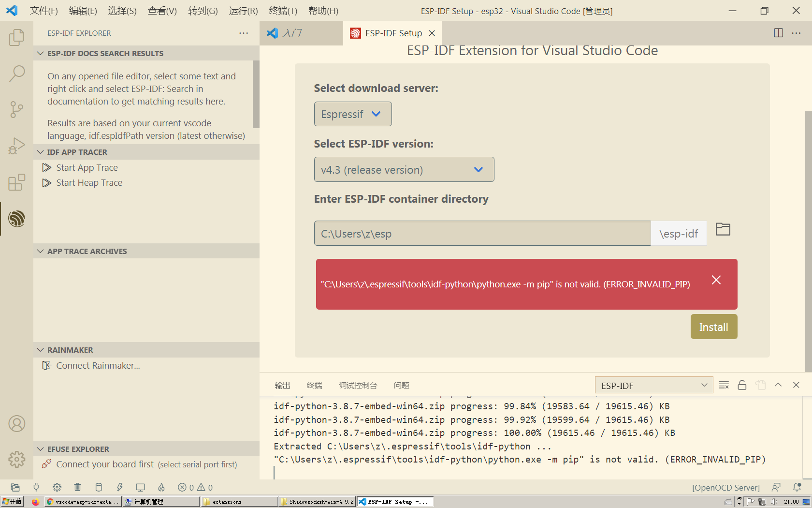Open the 查看(V) menu
This screenshot has width=812, height=508.
(162, 11)
